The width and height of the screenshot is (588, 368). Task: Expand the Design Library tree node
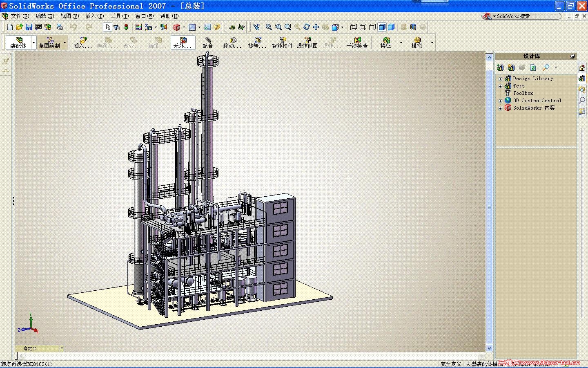pos(500,79)
